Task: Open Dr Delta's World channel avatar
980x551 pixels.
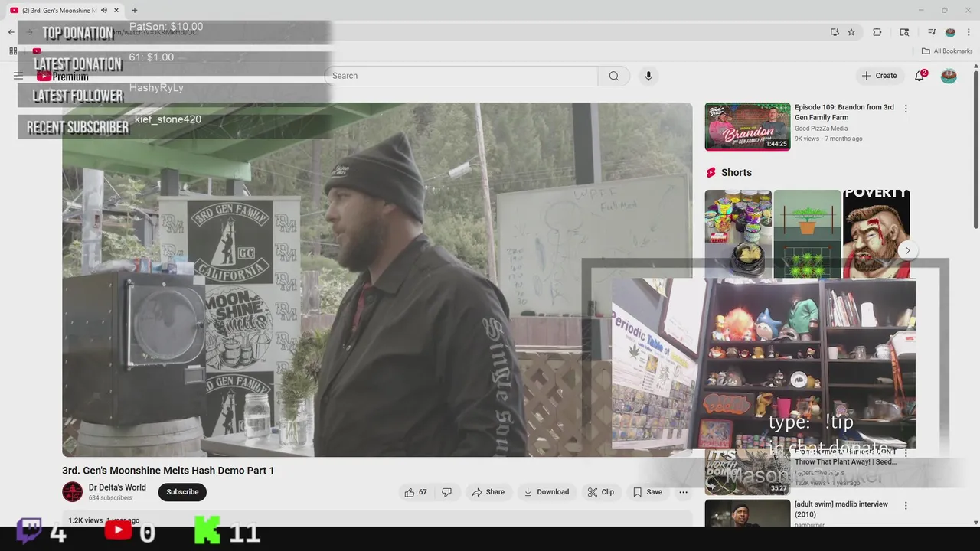Action: (73, 492)
